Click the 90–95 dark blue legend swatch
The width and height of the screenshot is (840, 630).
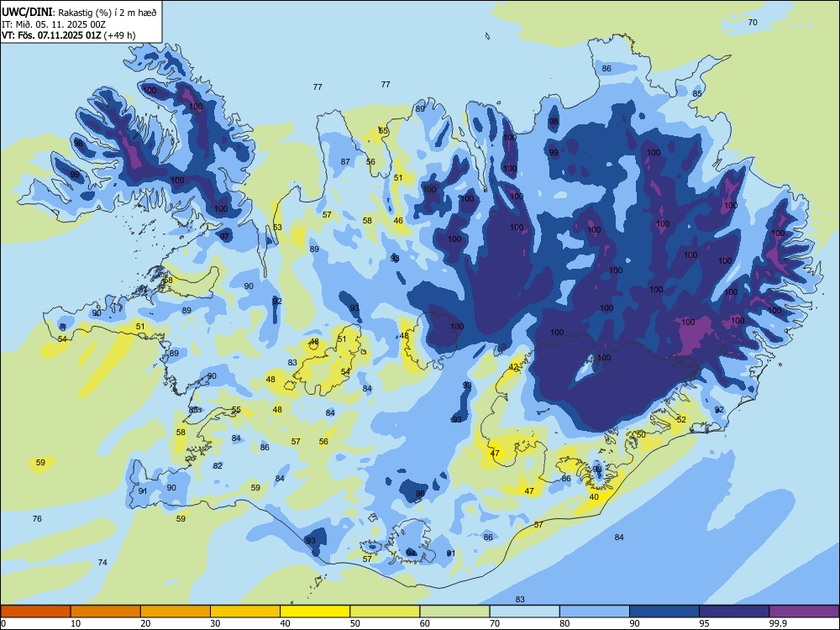pyautogui.click(x=664, y=612)
